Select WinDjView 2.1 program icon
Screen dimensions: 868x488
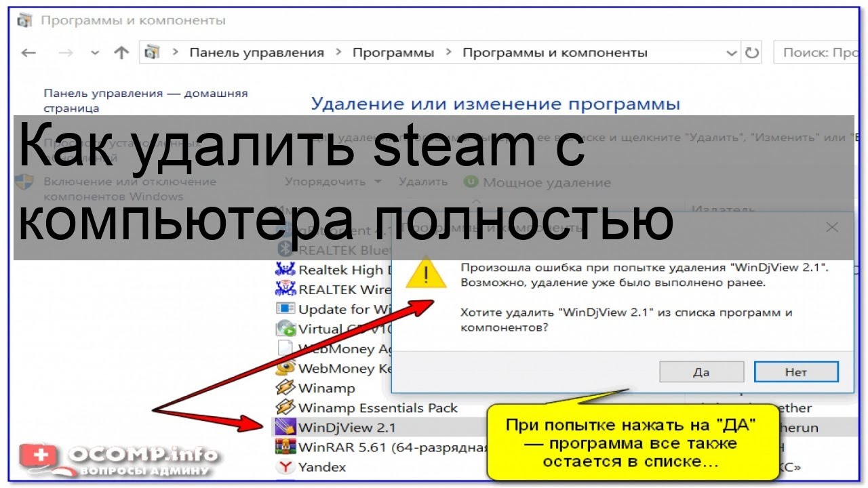click(x=285, y=427)
